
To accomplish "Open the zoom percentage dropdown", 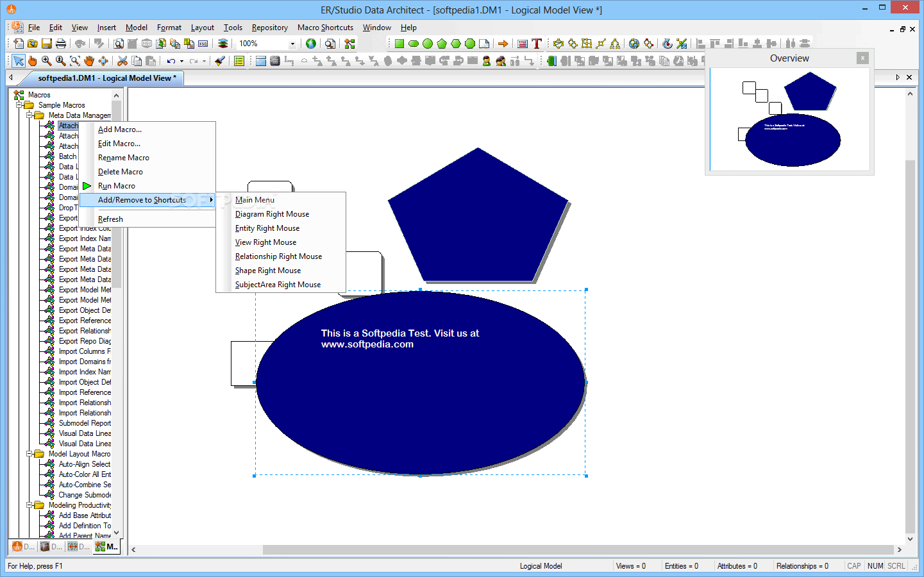I will pyautogui.click(x=292, y=44).
